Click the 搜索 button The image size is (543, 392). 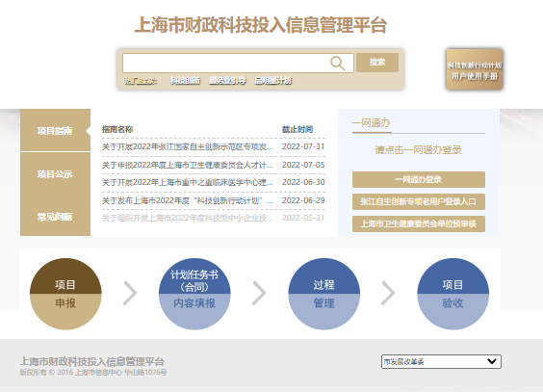377,63
